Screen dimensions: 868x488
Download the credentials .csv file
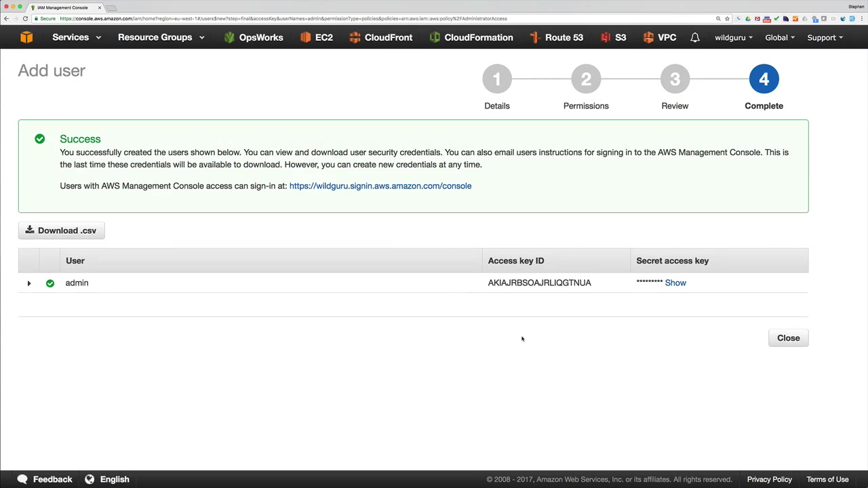tap(62, 230)
